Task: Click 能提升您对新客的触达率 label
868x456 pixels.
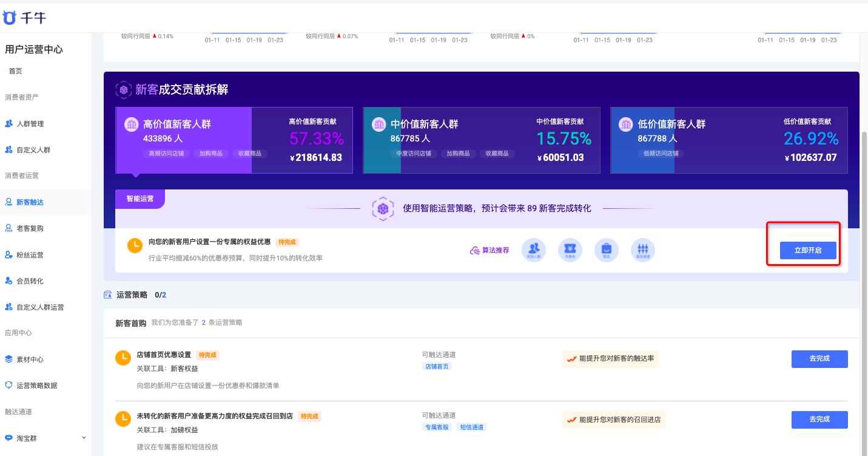Action: 611,359
